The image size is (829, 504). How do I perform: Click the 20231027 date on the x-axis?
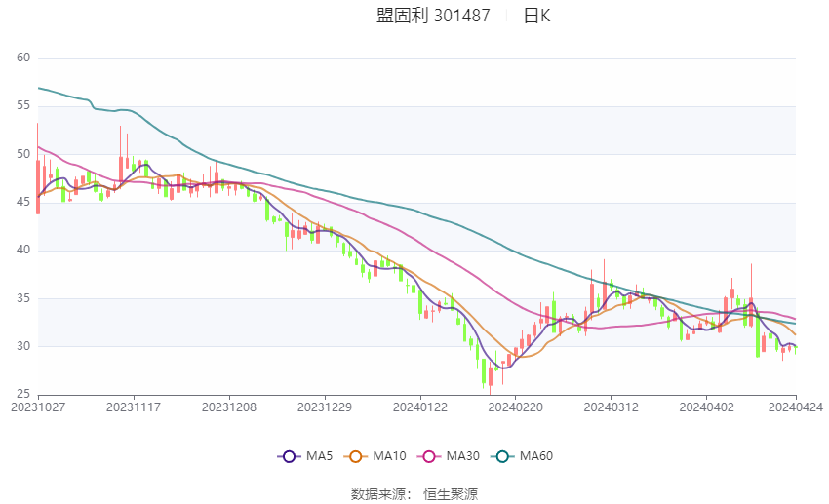[x=38, y=407]
